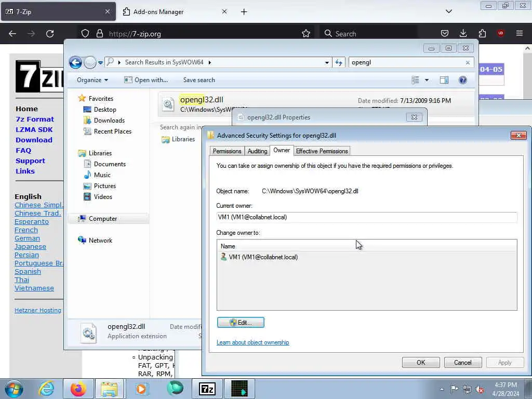Open Explorer help icon

pos(462,80)
